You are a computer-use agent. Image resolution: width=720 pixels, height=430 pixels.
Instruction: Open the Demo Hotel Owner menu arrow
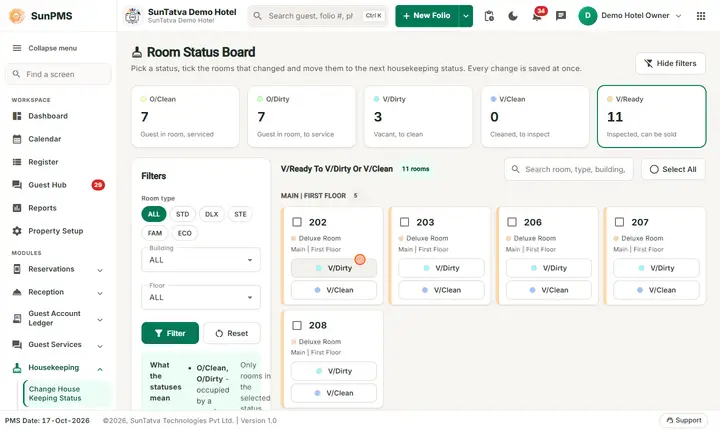point(678,16)
